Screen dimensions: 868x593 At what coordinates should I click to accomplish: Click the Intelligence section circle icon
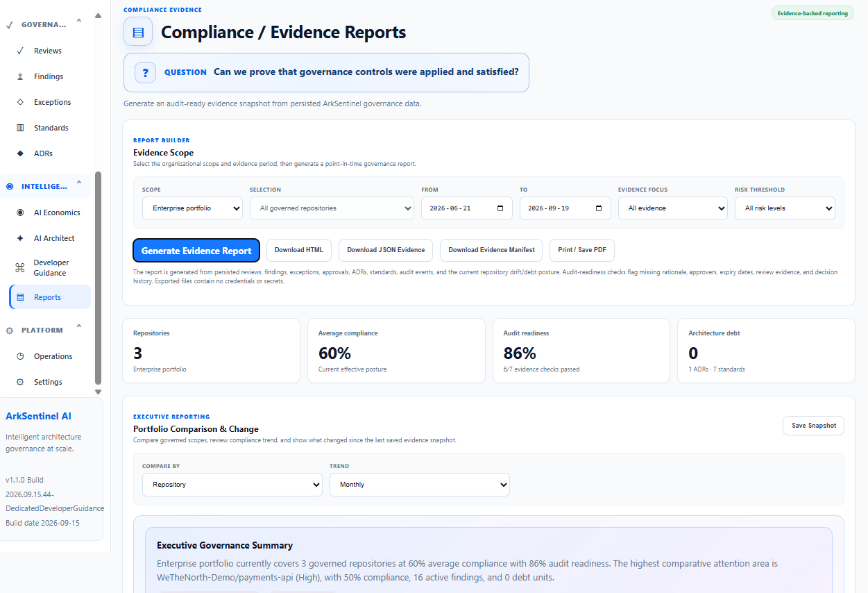click(x=10, y=186)
